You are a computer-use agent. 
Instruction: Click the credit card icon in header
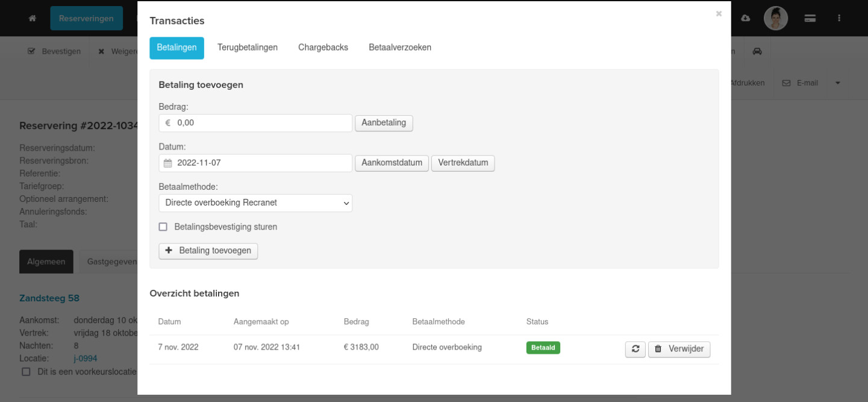pos(810,18)
